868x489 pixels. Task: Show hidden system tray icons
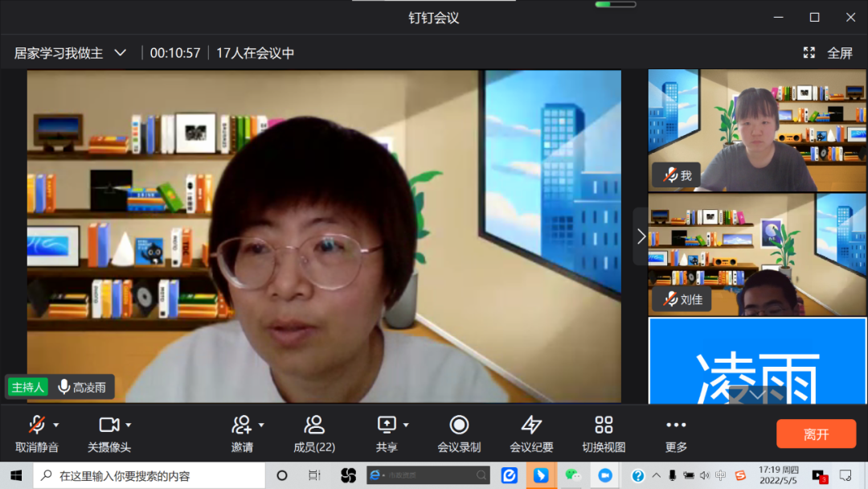point(657,475)
